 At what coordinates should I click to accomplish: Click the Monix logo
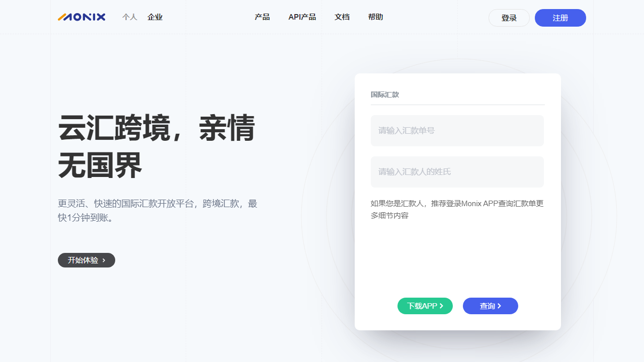(82, 17)
